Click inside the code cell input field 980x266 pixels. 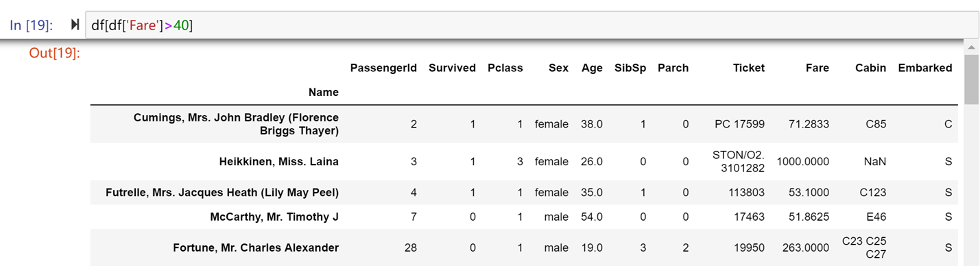[x=531, y=25]
